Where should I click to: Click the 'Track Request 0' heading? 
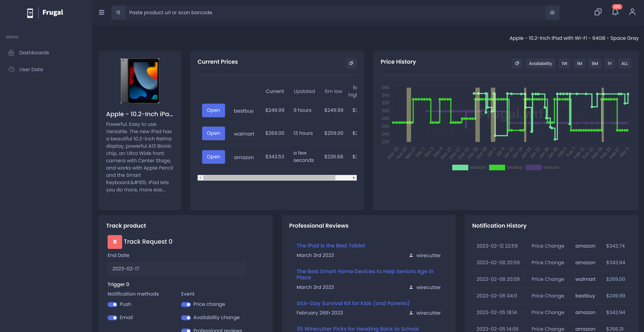[148, 241]
